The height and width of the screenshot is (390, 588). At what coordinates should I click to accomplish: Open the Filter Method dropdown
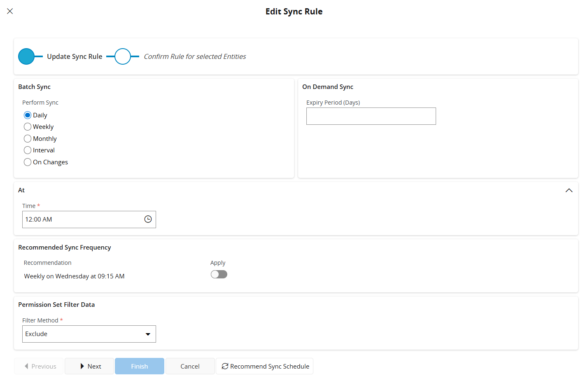[x=89, y=334]
